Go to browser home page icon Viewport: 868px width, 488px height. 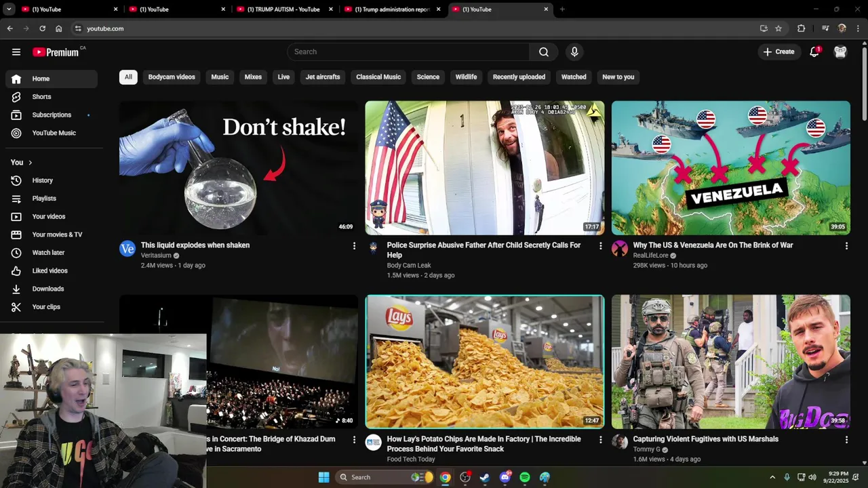pos(59,28)
